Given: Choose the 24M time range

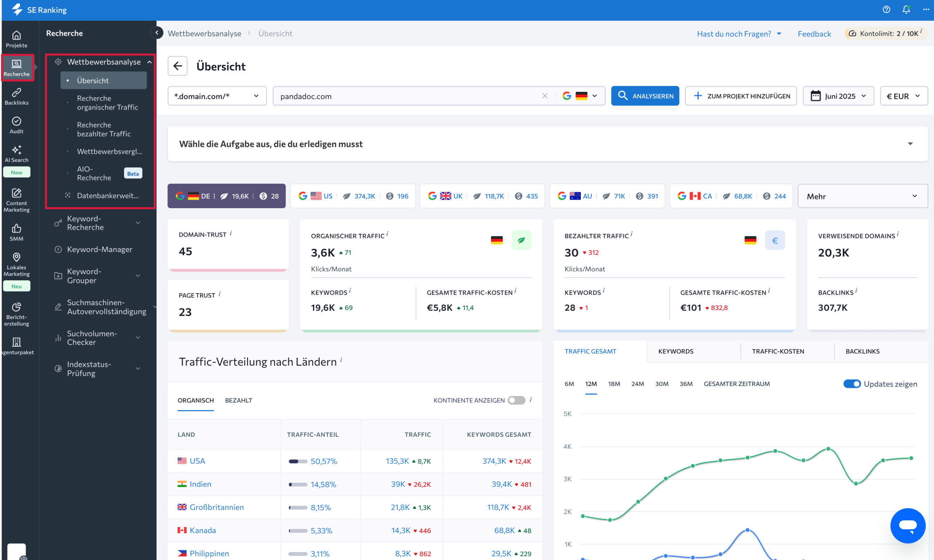Looking at the screenshot, I should (637, 384).
